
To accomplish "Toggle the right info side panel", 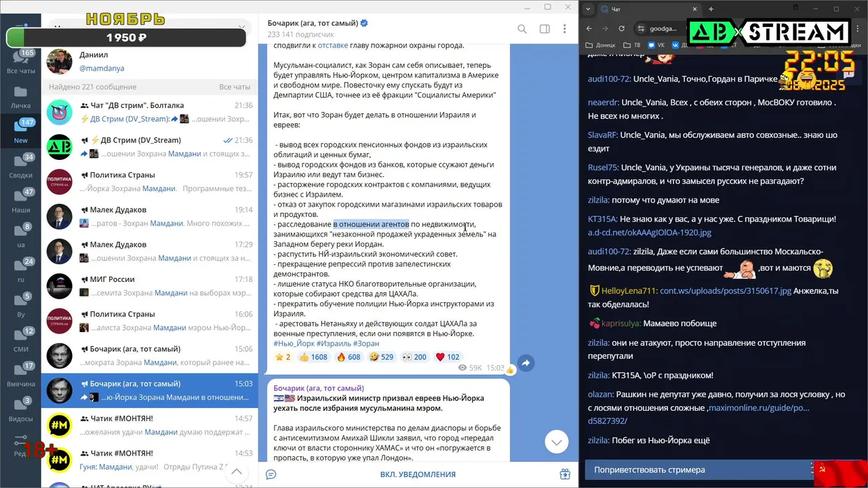I will [x=544, y=29].
